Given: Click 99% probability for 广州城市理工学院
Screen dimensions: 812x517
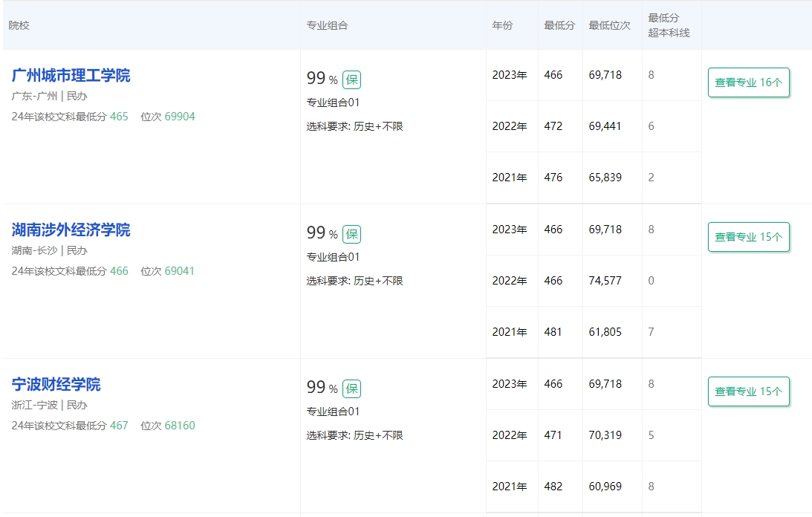Looking at the screenshot, I should pyautogui.click(x=322, y=79).
